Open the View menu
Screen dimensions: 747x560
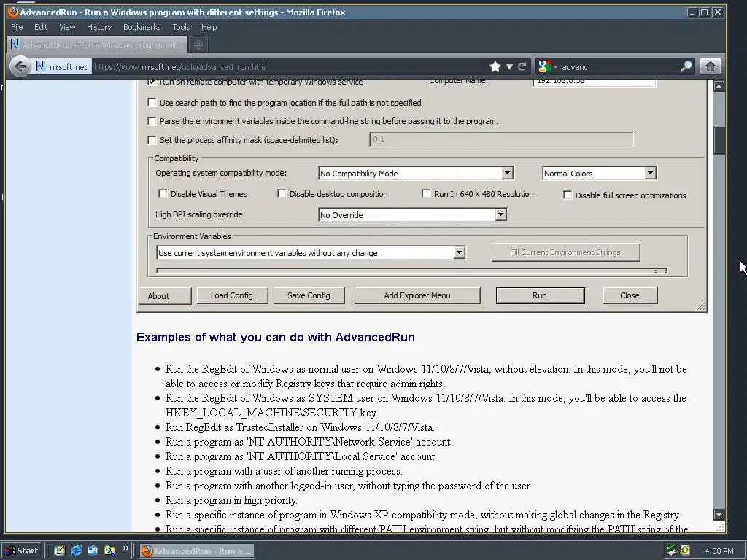click(x=67, y=27)
